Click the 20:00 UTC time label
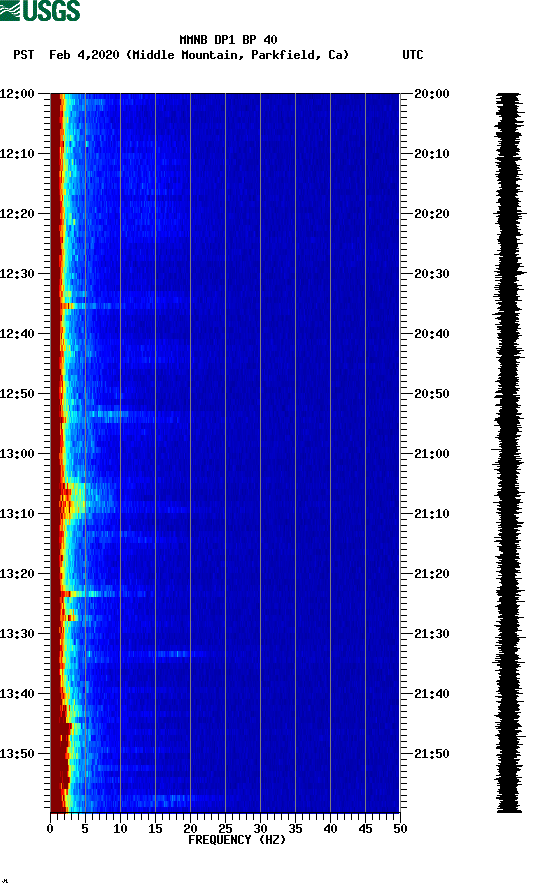This screenshot has height=892, width=552. click(x=431, y=94)
